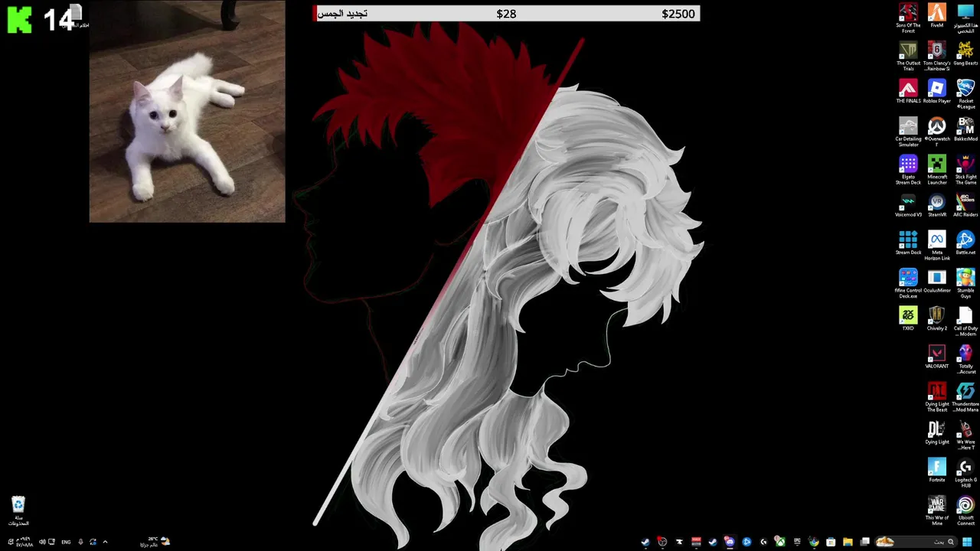Open the Windows Start menu
The image size is (980, 551).
click(x=967, y=542)
